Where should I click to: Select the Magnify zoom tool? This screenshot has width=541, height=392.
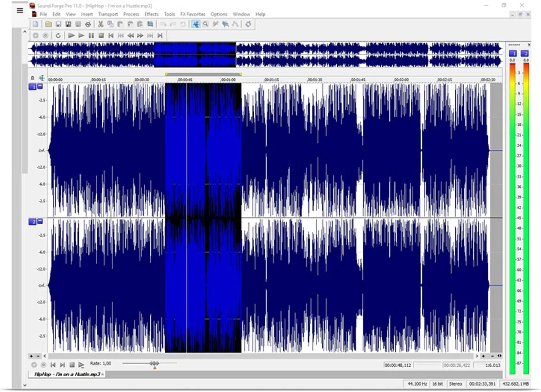coord(205,24)
